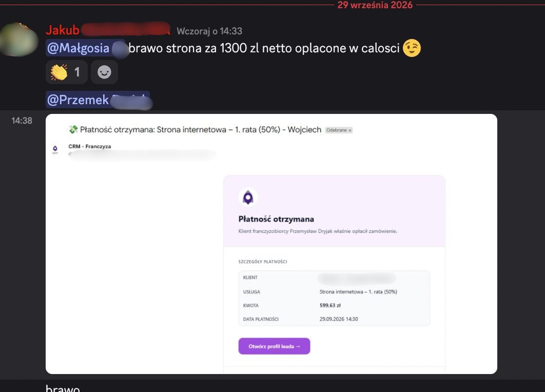Open the @Małgosia mention

(86, 48)
